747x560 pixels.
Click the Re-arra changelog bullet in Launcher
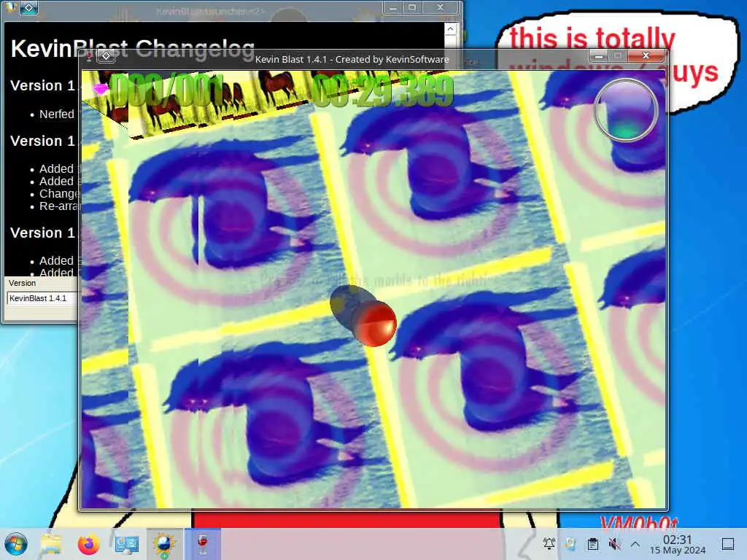click(58, 206)
